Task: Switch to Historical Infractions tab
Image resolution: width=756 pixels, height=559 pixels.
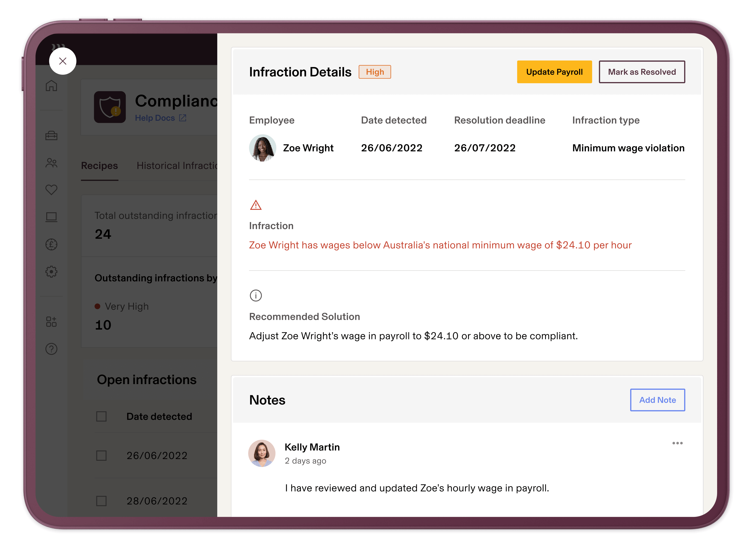Action: tap(177, 165)
